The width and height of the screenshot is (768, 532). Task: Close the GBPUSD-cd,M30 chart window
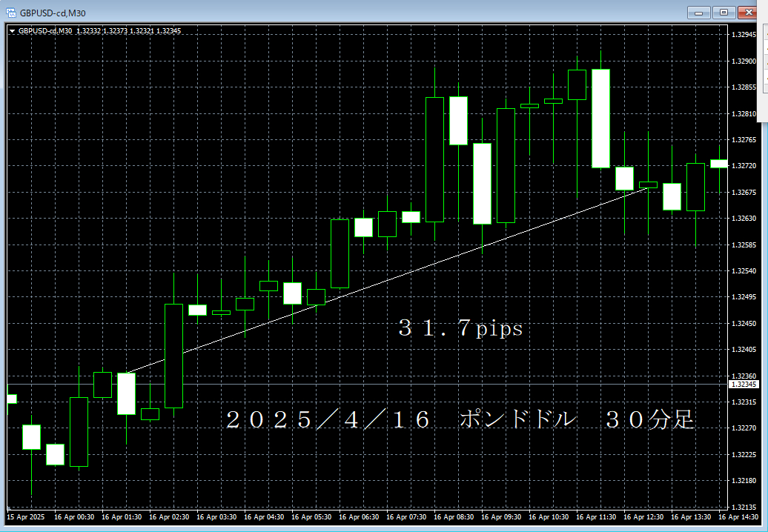point(749,13)
